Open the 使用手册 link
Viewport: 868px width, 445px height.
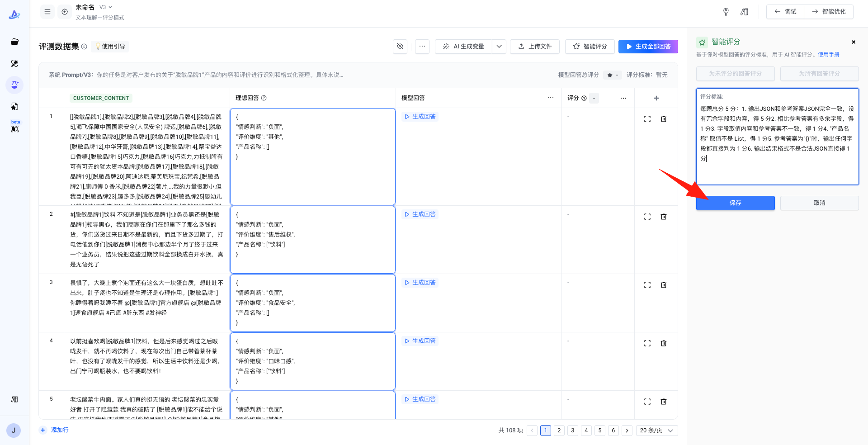(x=828, y=55)
